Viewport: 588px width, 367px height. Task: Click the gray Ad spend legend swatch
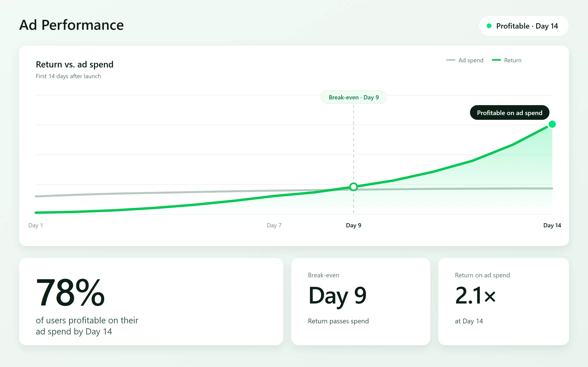[451, 60]
